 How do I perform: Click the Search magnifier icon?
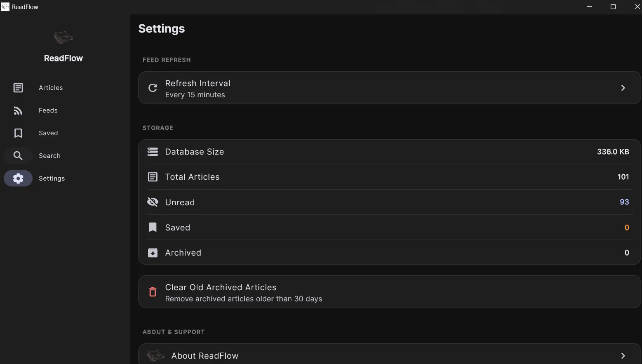tap(18, 156)
